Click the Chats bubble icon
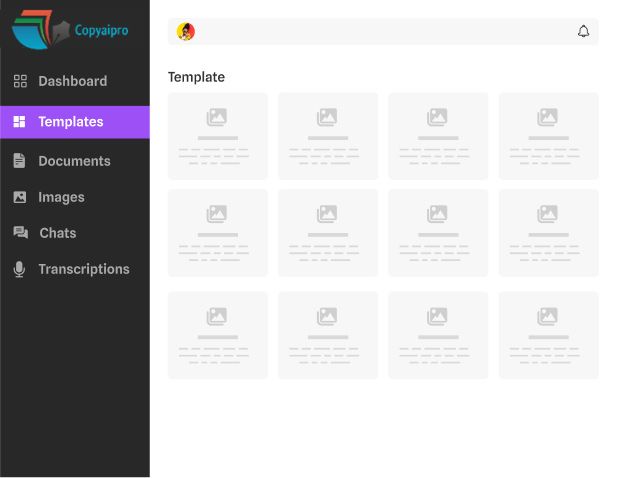Viewport: 617px width, 478px height. click(x=20, y=233)
